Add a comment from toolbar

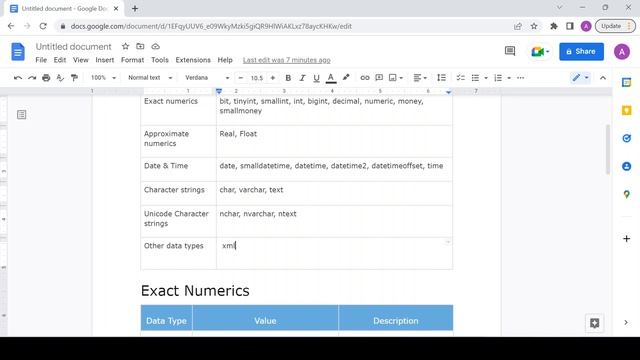coord(379,78)
